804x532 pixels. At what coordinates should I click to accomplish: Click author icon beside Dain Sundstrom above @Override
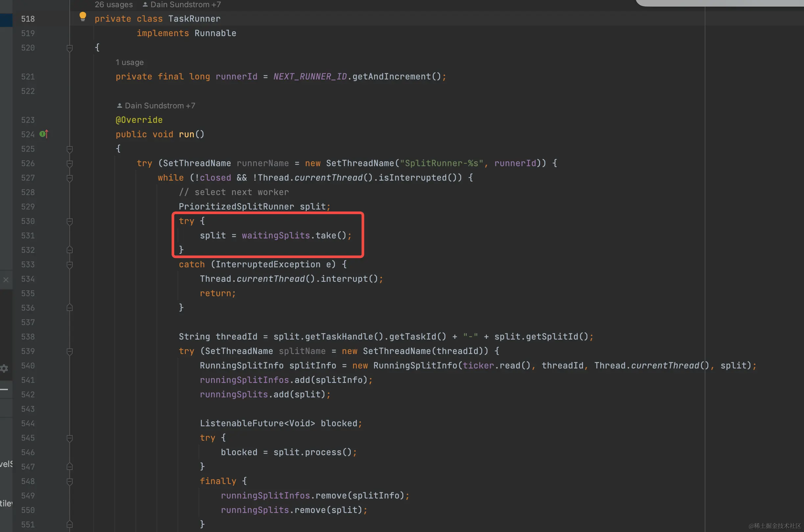(x=119, y=105)
